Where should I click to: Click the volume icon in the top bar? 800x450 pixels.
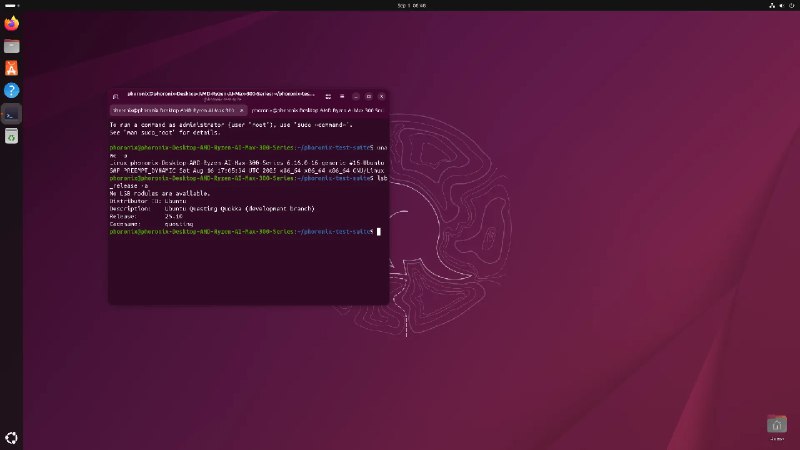pyautogui.click(x=781, y=5)
